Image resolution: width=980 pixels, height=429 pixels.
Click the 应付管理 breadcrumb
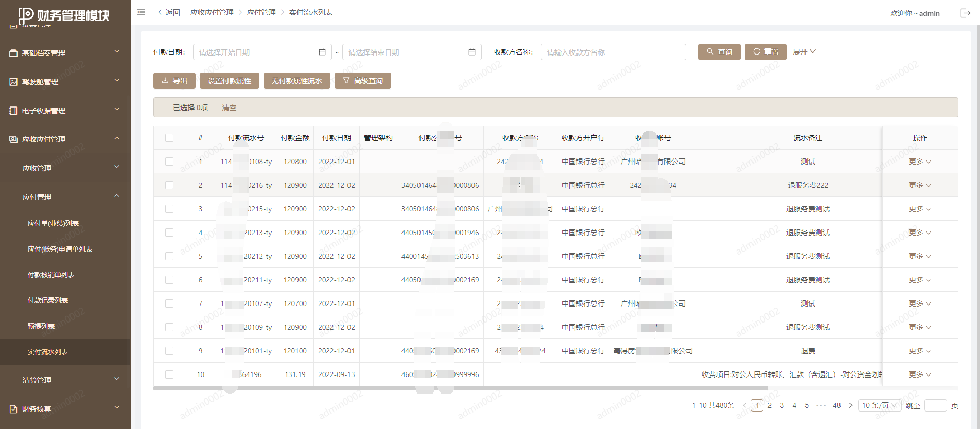point(261,12)
